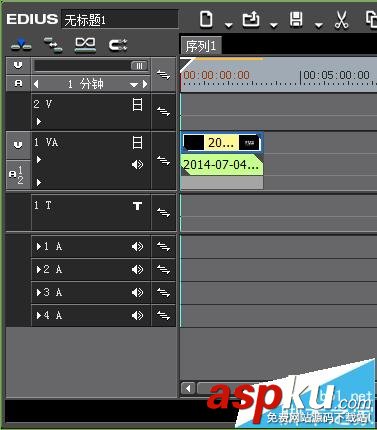Mute the 4 A audio track
Image resolution: width=377 pixels, height=430 pixels.
pos(137,315)
